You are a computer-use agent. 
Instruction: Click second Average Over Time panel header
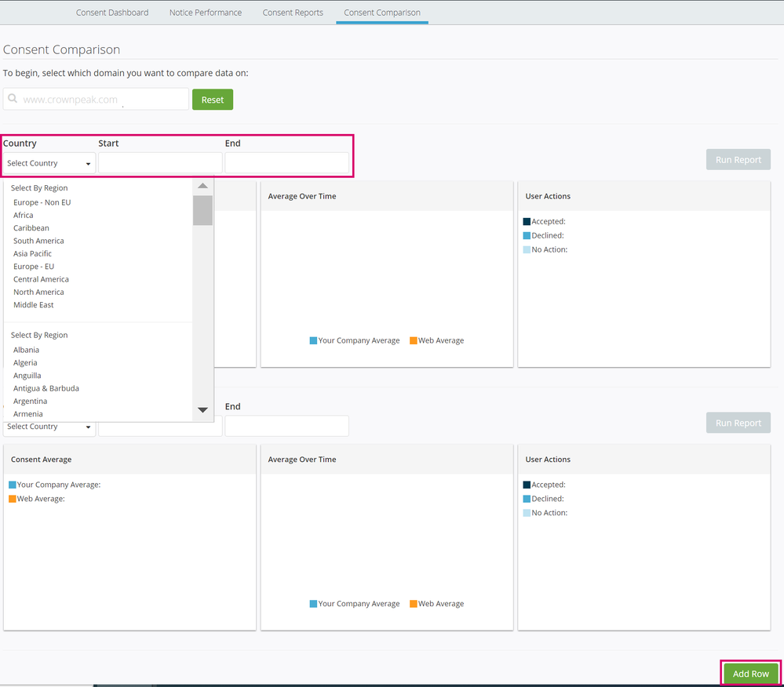[386, 459]
